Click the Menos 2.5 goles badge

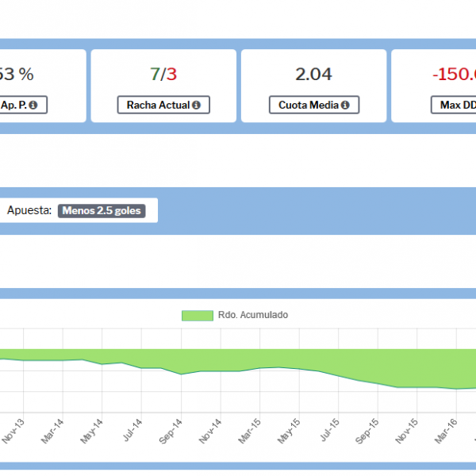click(x=102, y=211)
